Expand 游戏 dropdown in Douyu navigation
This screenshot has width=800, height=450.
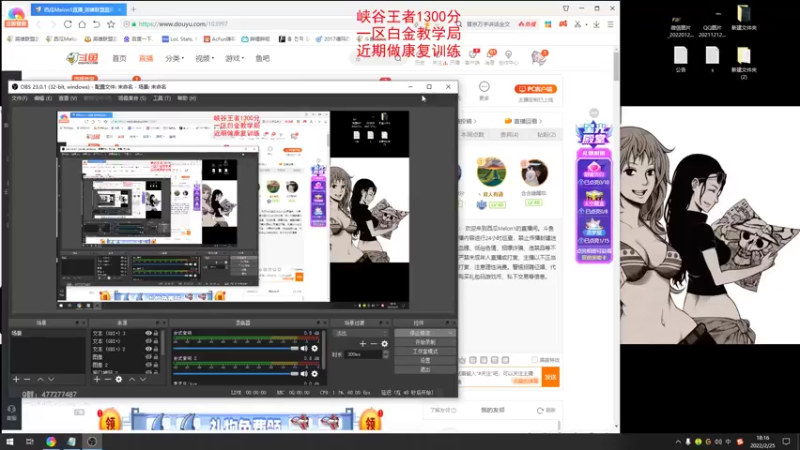[235, 58]
